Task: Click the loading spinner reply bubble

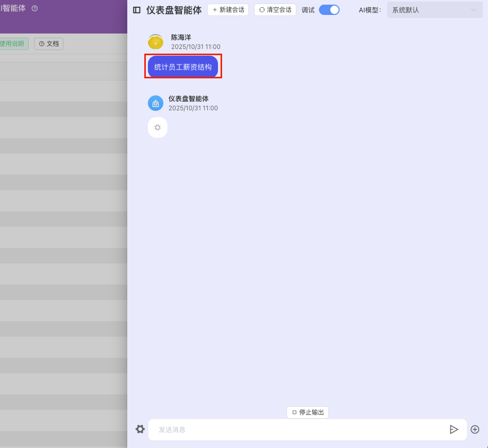Action: [x=158, y=127]
